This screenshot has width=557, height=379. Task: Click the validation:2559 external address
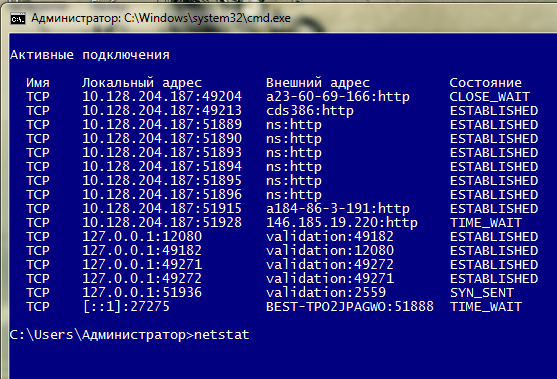click(326, 293)
